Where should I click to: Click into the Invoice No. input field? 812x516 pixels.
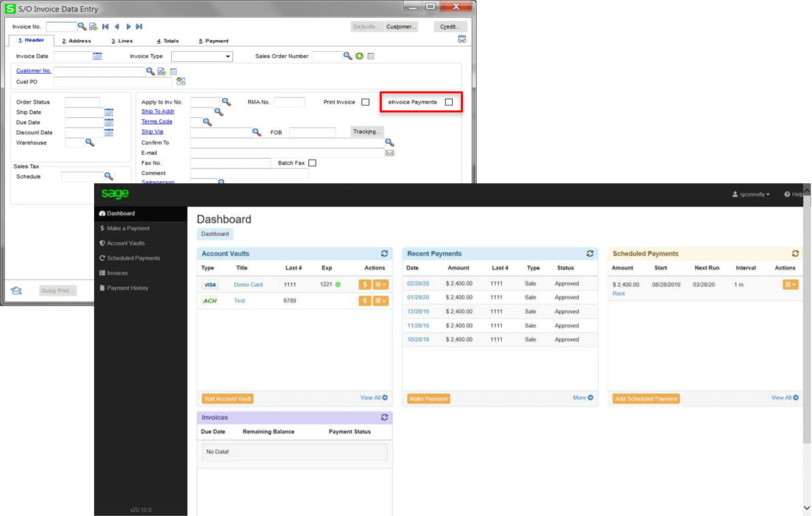pos(61,27)
